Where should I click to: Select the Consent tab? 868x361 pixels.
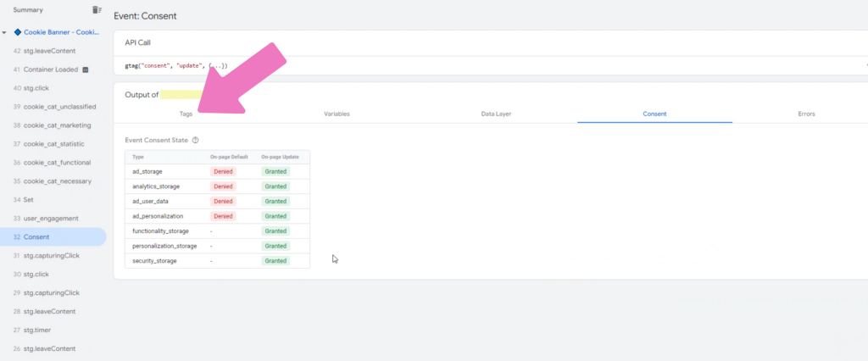654,114
